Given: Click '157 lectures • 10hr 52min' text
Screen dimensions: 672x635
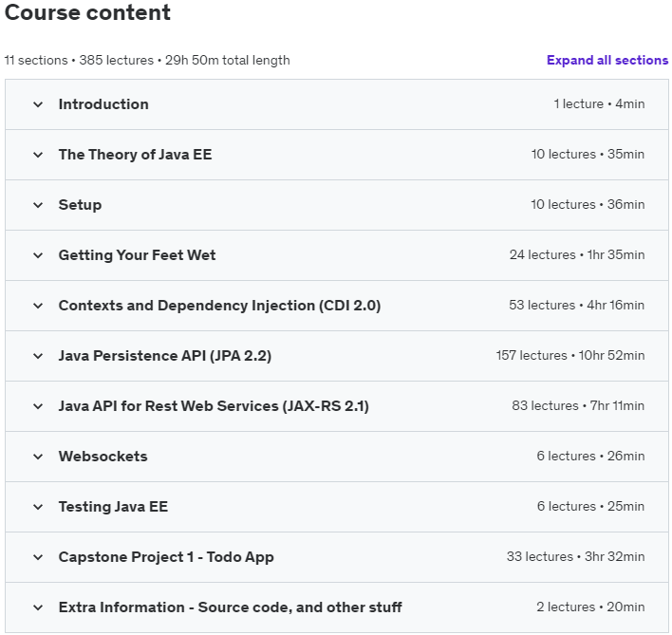Looking at the screenshot, I should pos(570,355).
